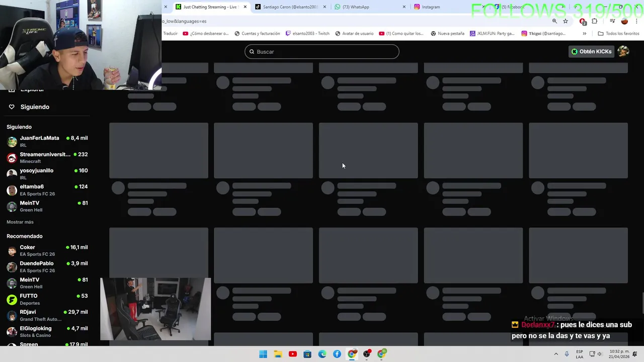Click eltamba6 avatar icon
The width and height of the screenshot is (644, 362).
pyautogui.click(x=12, y=190)
